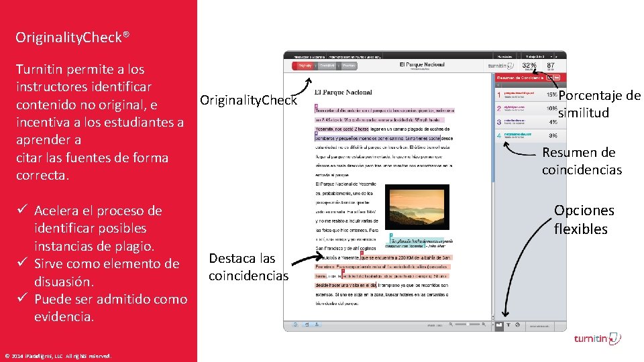Select the match overview icon in sidebar footer

click(499, 325)
